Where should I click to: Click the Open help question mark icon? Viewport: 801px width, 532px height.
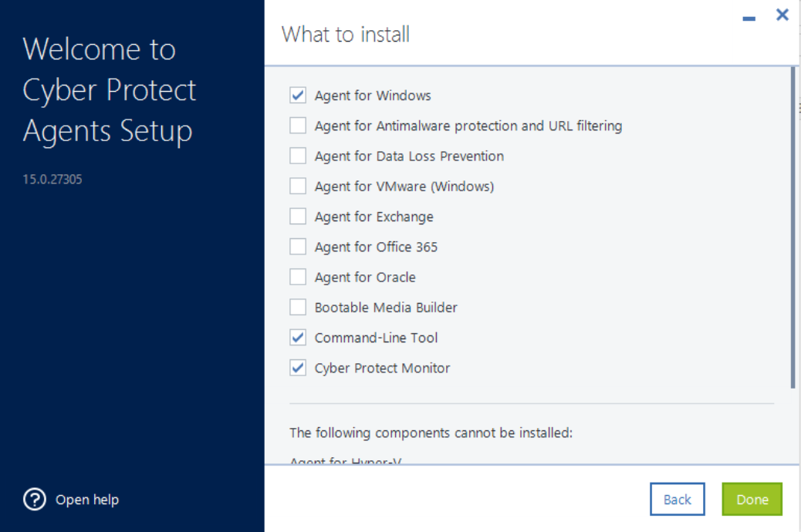[34, 500]
